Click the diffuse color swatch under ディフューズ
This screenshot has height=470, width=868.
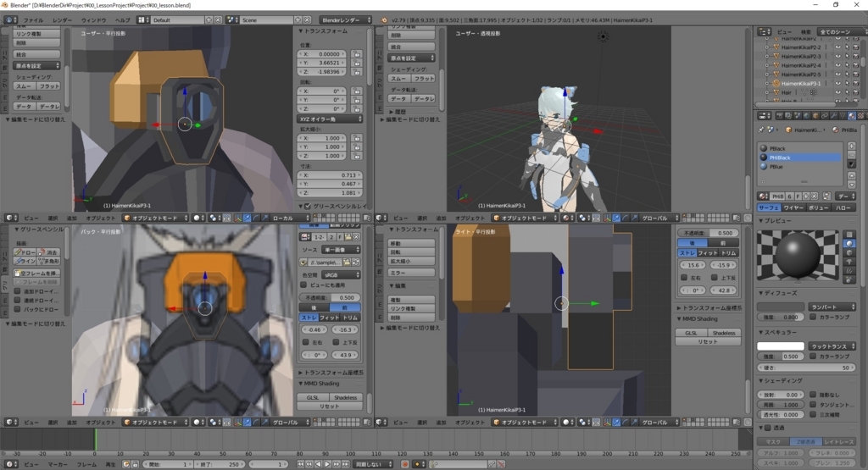coord(781,307)
